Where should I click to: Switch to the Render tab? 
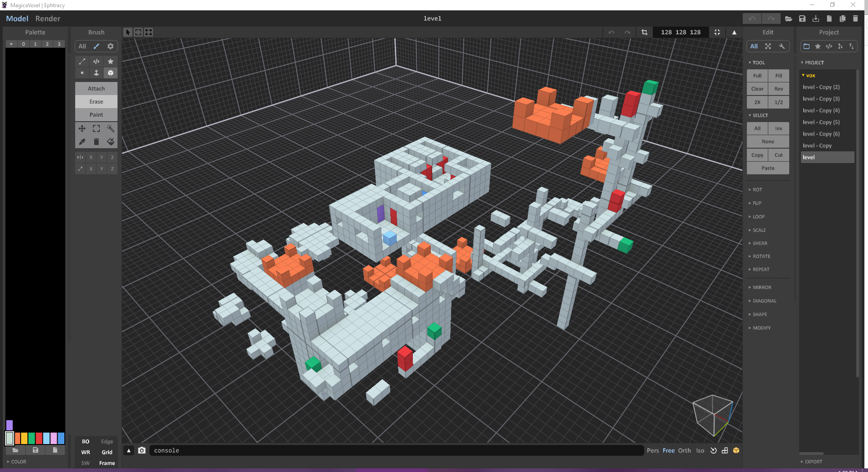48,18
